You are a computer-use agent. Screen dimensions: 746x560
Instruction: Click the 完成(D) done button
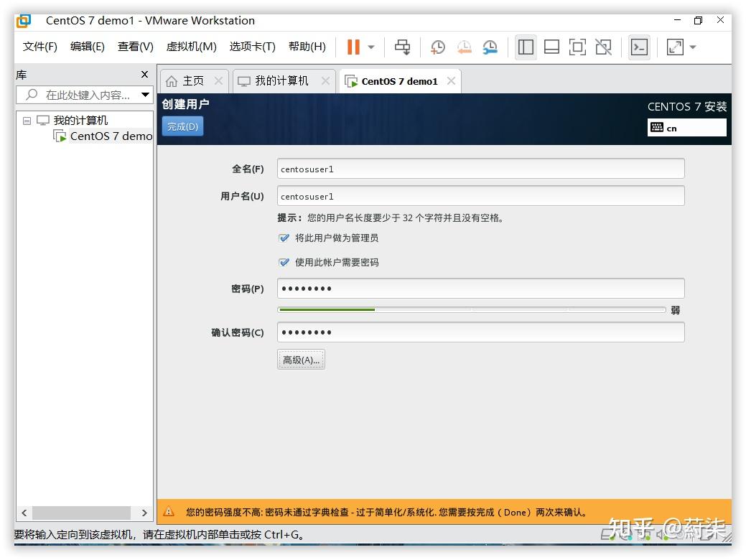[182, 126]
